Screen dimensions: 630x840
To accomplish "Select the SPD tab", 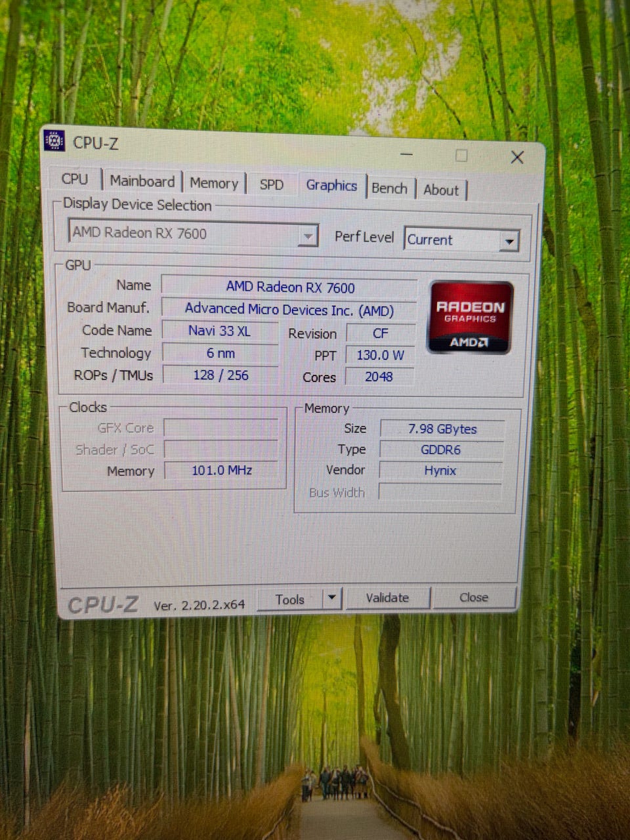I will pyautogui.click(x=271, y=184).
